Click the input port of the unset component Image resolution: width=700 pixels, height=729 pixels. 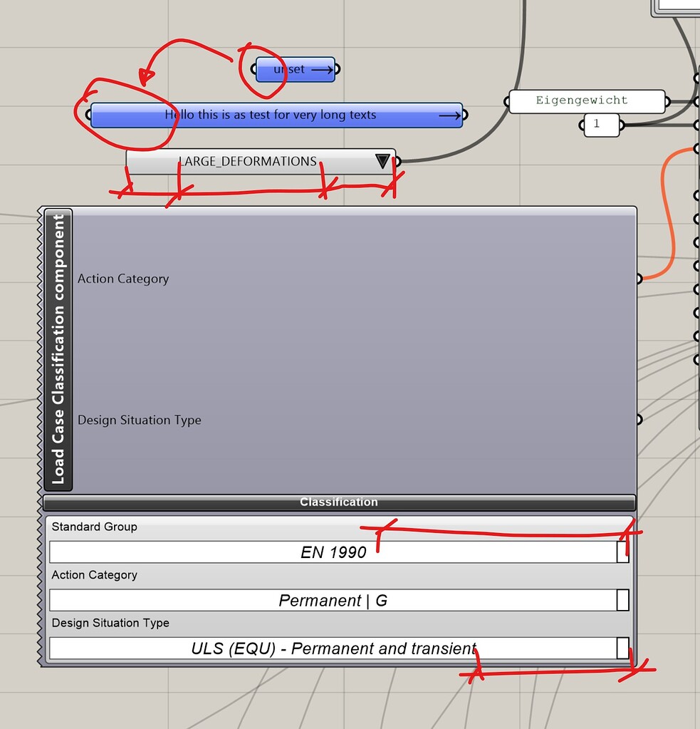(x=253, y=69)
